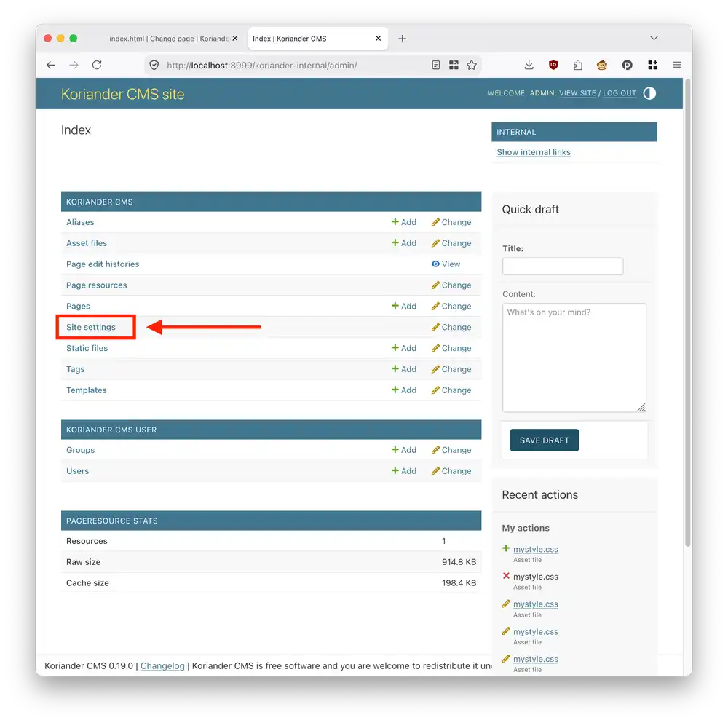Click the Log Out link
Viewport: 728px width, 723px height.
tap(620, 93)
